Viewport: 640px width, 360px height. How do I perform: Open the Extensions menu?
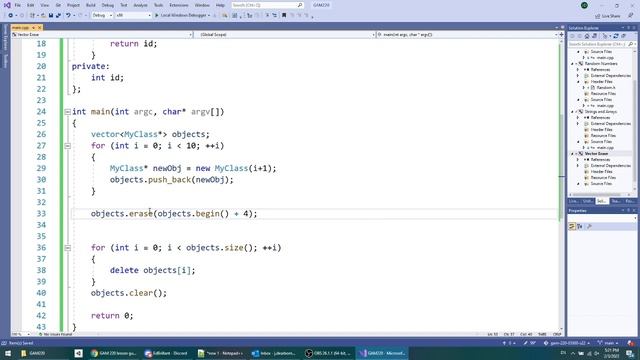coord(179,5)
